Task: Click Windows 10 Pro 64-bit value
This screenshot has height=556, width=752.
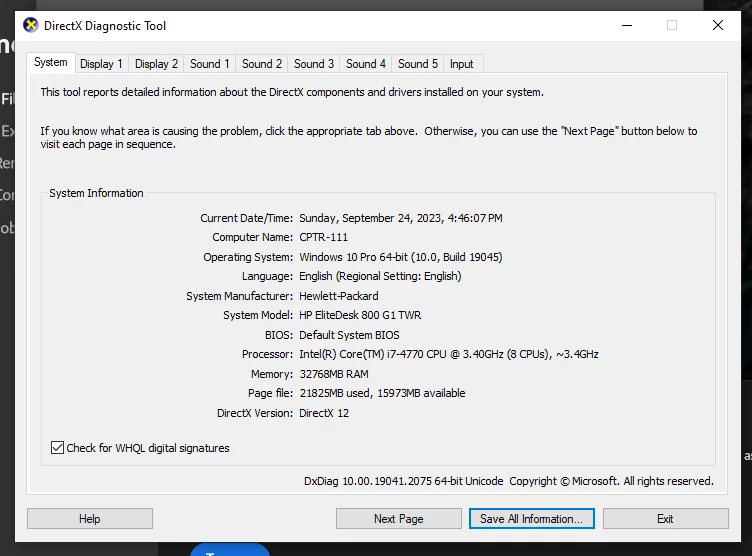Action: coord(401,257)
